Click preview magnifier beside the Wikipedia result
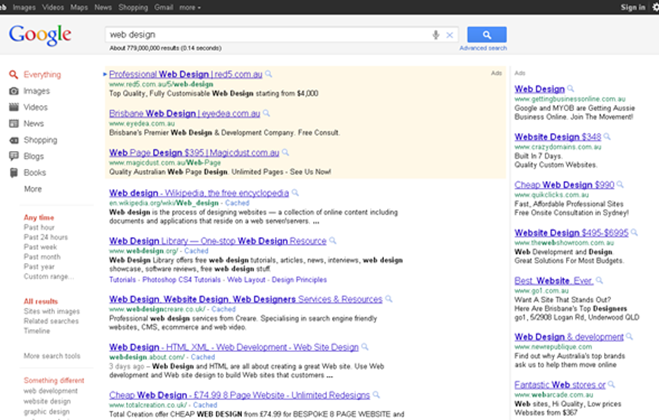The width and height of the screenshot is (659, 420). point(296,192)
